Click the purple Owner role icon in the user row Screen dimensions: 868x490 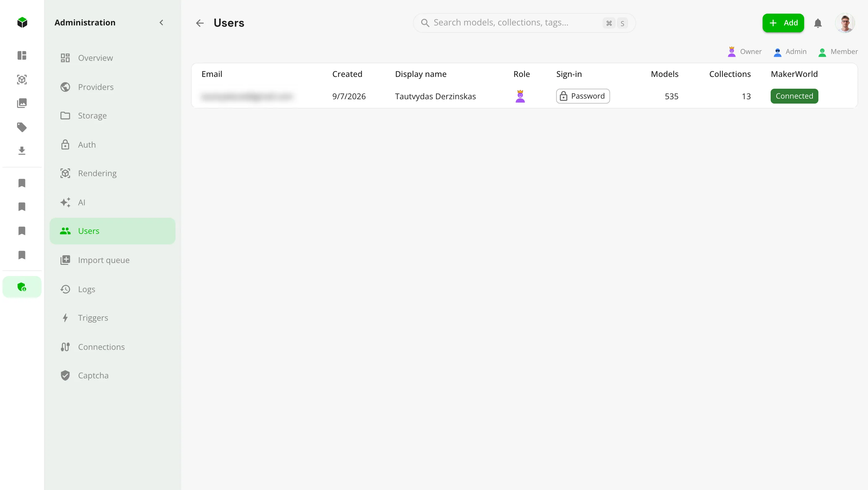click(520, 96)
